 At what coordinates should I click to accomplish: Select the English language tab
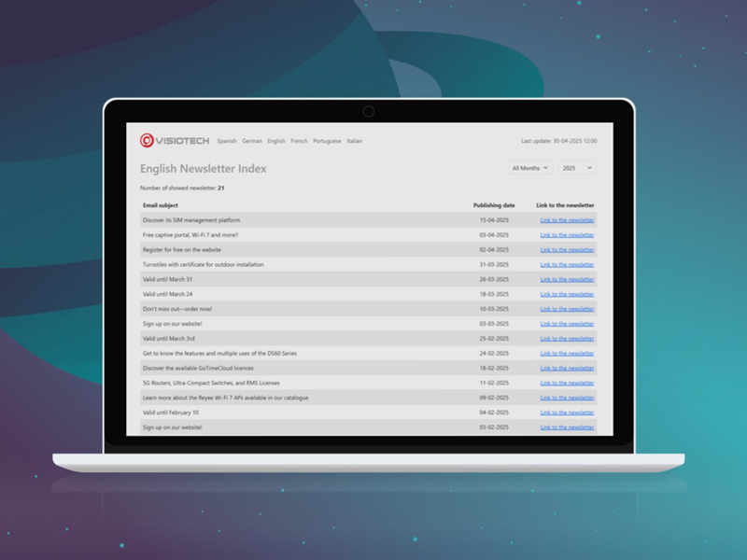coord(276,141)
